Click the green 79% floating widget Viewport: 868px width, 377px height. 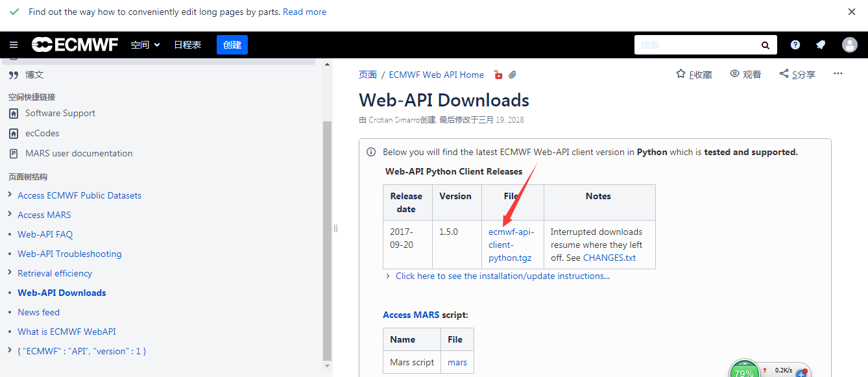point(744,371)
